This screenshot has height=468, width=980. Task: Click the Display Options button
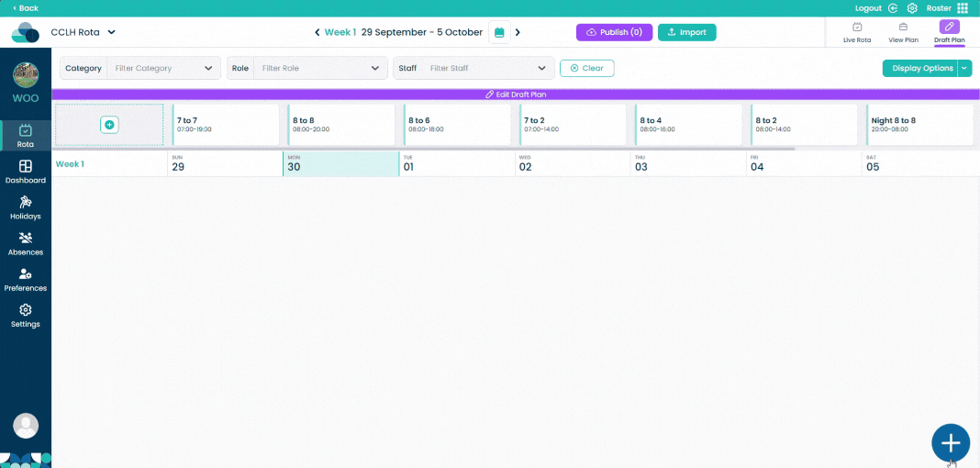919,68
